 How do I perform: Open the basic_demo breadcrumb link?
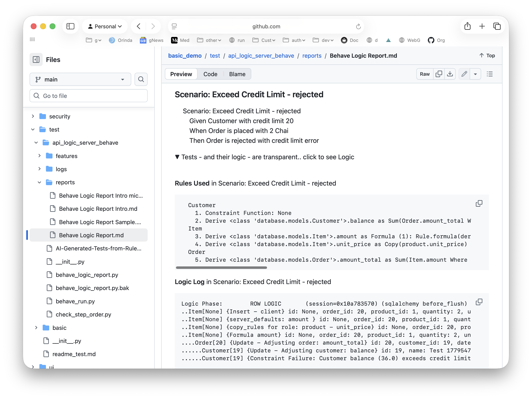tap(185, 56)
